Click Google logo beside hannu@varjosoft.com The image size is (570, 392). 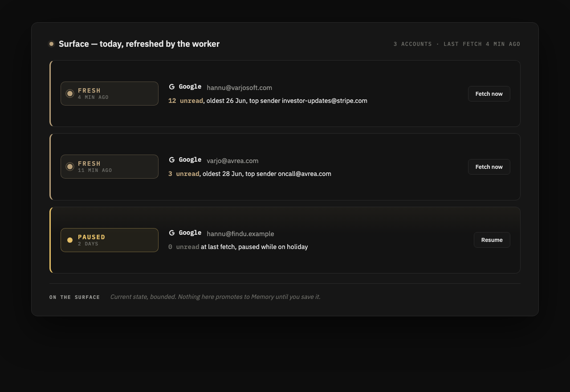coord(172,87)
